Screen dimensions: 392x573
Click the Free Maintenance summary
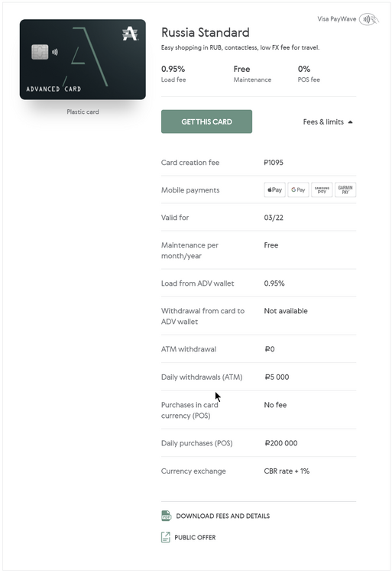point(252,74)
